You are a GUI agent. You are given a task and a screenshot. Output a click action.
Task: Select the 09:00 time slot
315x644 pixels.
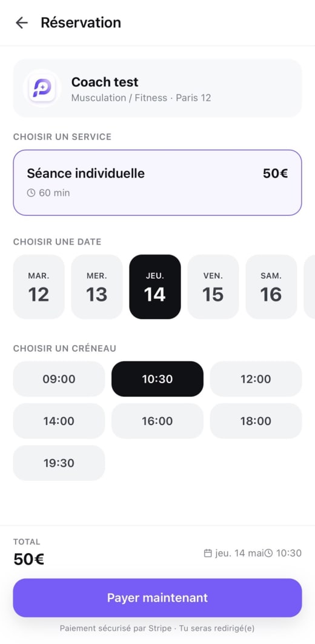(59, 378)
